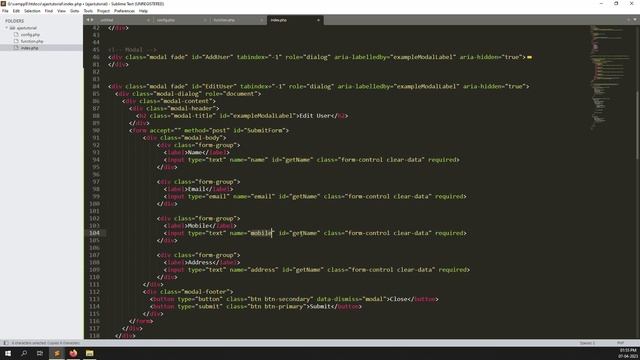Screen dimensions: 640x360
Task: Open the Help menu
Action: click(x=143, y=11)
